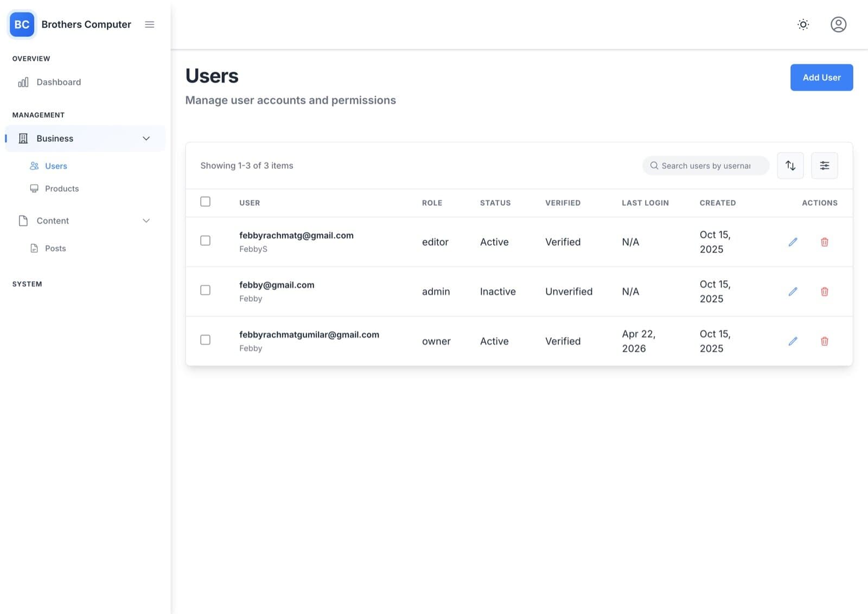Delete user febby@gmail.com trash icon

[825, 292]
